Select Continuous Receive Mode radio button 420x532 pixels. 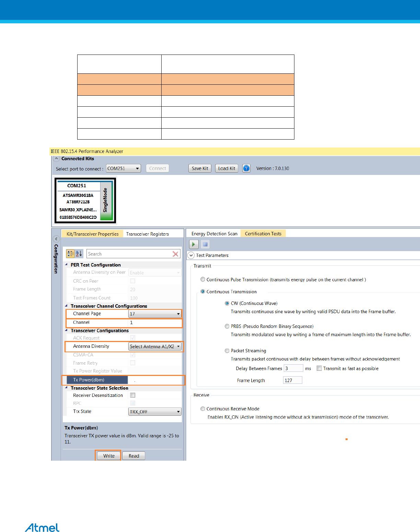click(203, 409)
